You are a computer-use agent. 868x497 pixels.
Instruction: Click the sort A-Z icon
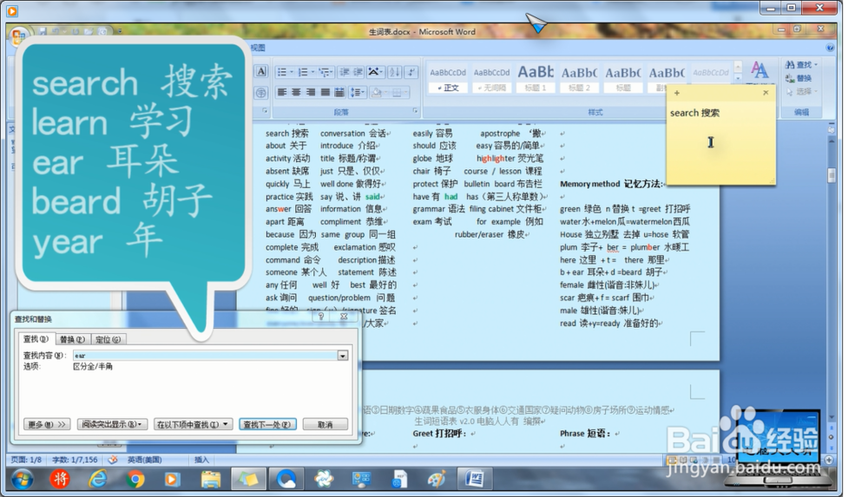tap(395, 72)
